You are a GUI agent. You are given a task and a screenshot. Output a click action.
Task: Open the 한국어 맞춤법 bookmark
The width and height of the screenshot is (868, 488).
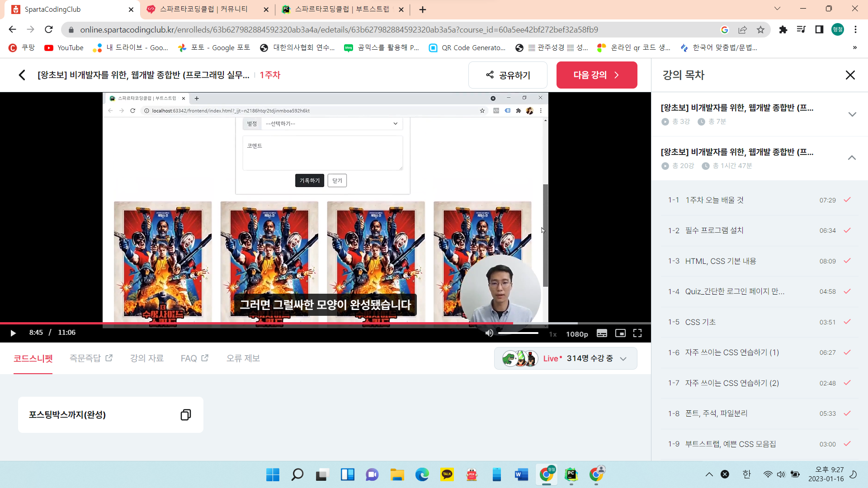coord(718,47)
